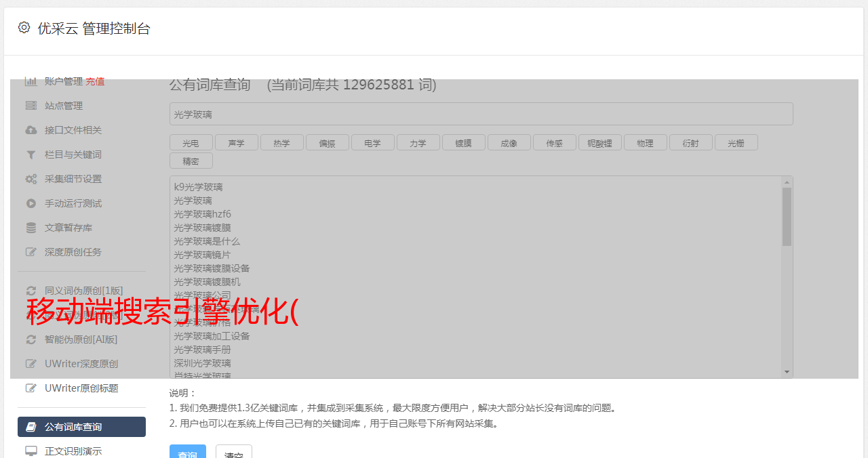This screenshot has width=868, height=458.
Task: Select result row 光学玻璃hzf6
Action: 202,214
